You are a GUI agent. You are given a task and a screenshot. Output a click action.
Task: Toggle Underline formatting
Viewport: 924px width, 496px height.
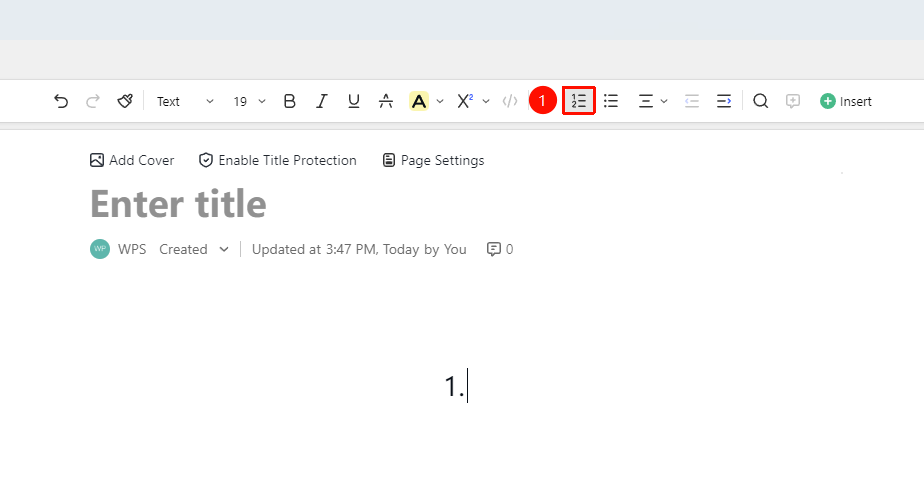click(354, 101)
